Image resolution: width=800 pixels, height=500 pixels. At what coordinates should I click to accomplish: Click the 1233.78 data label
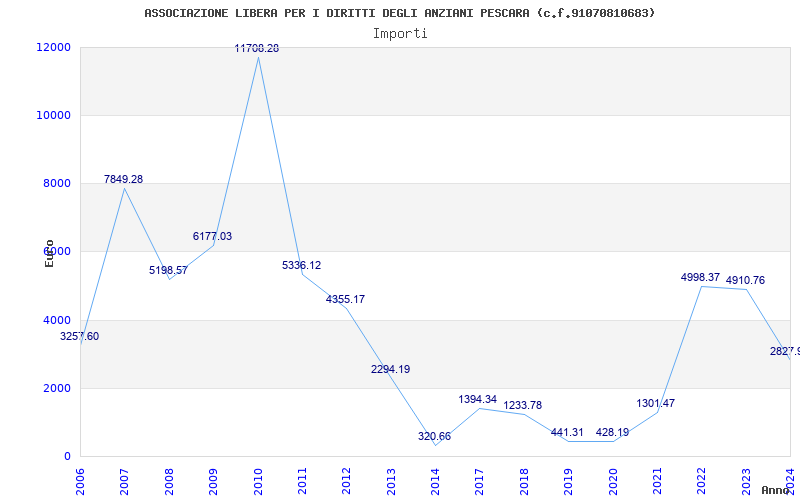[x=522, y=406]
